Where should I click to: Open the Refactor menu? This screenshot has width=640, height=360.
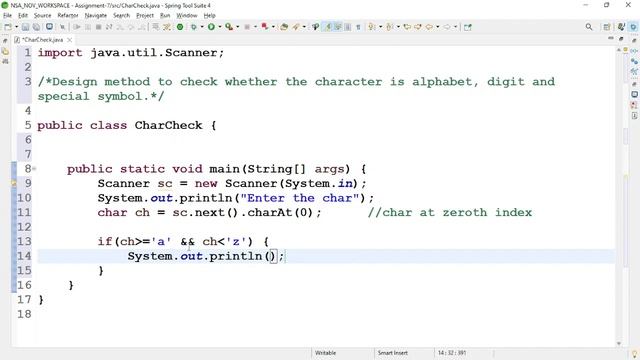click(68, 16)
